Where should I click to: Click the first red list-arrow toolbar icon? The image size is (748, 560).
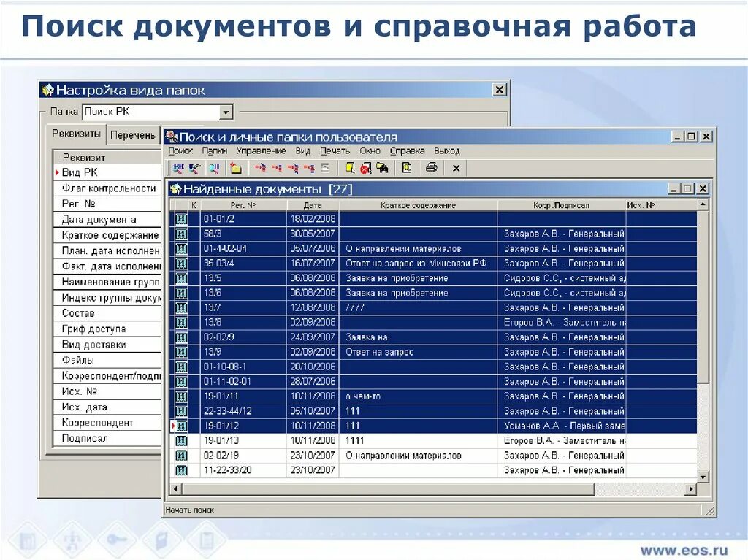(260, 167)
